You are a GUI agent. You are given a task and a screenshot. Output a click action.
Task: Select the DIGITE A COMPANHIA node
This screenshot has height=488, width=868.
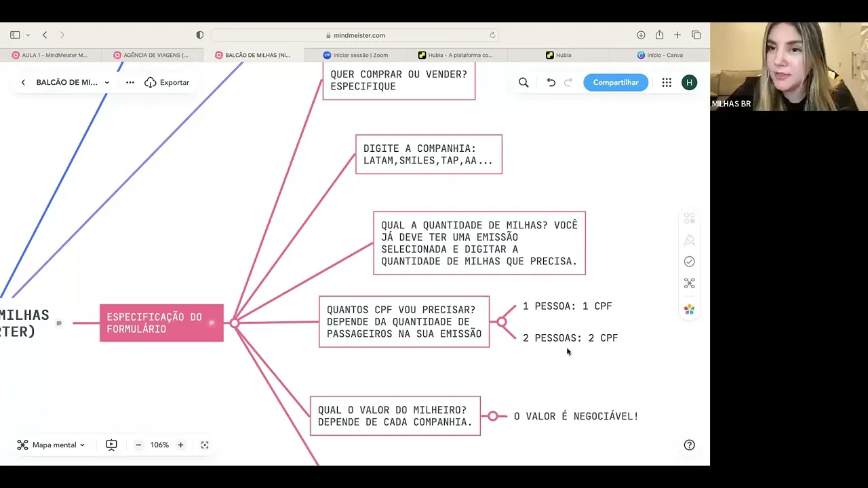[x=429, y=155]
